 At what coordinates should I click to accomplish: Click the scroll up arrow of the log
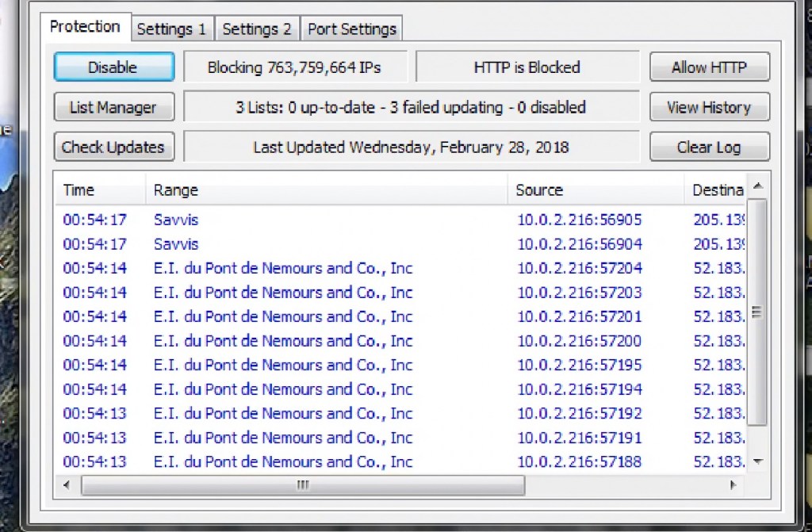pyautogui.click(x=757, y=187)
